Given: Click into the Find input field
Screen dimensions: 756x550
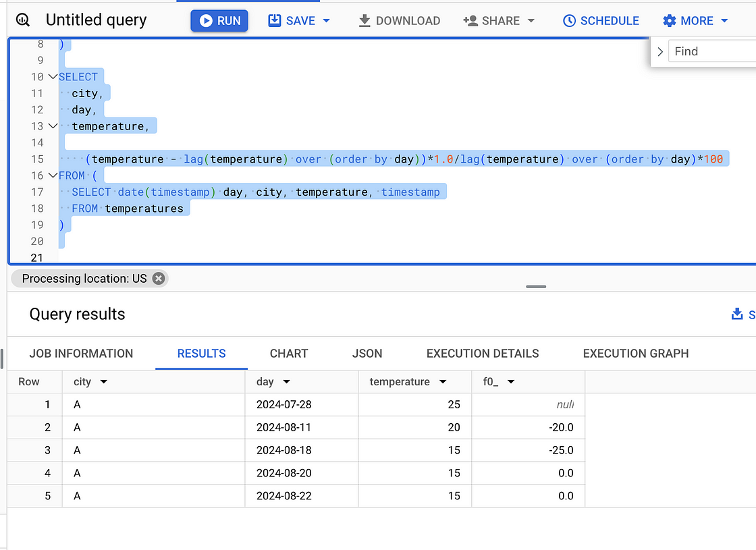Looking at the screenshot, I should coord(712,51).
